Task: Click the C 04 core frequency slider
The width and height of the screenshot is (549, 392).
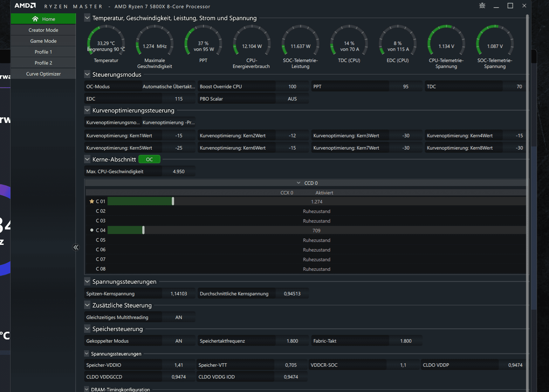Action: click(143, 230)
